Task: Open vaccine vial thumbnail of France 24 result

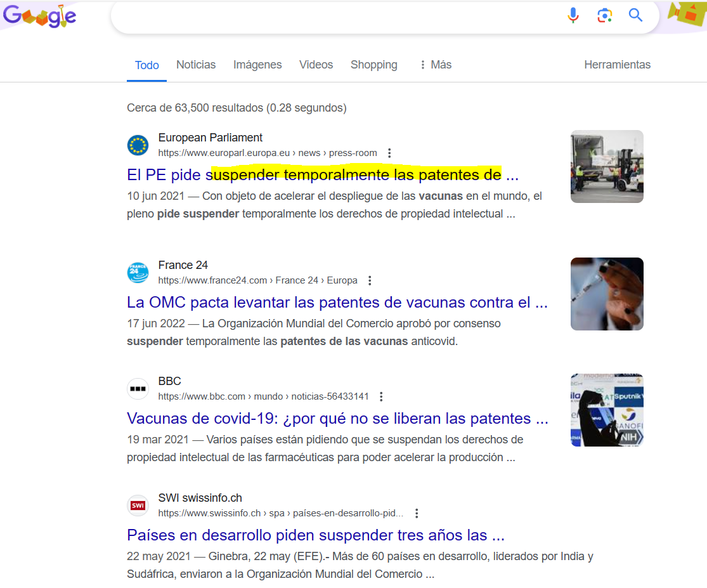Action: (x=607, y=294)
